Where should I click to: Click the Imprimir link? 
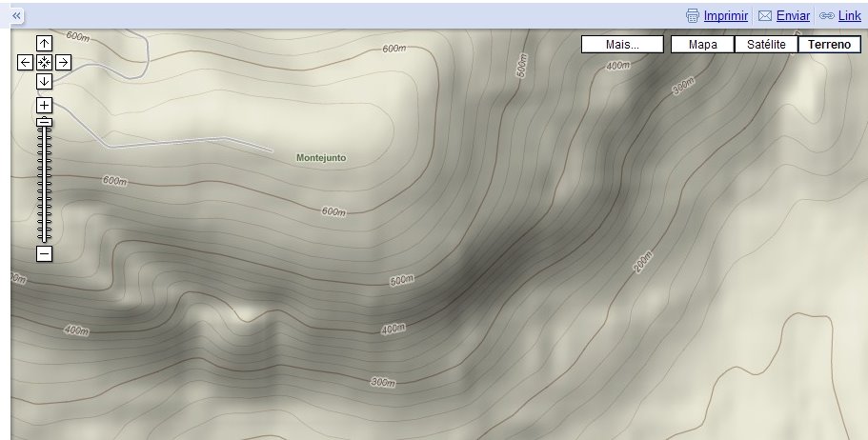[726, 16]
